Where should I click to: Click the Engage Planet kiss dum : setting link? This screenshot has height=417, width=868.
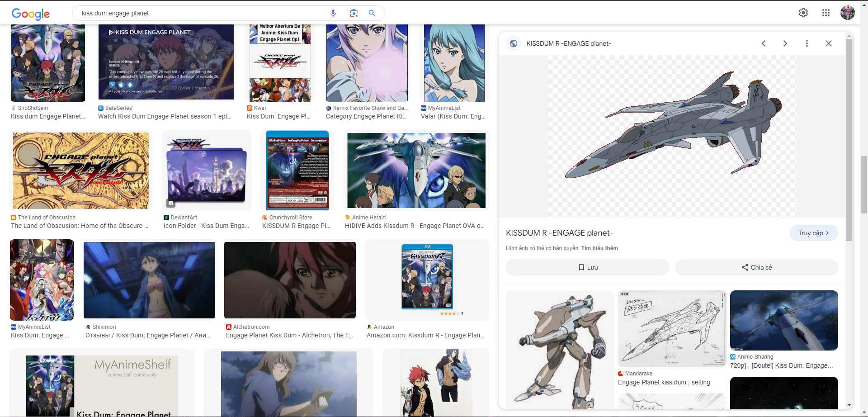[664, 382]
